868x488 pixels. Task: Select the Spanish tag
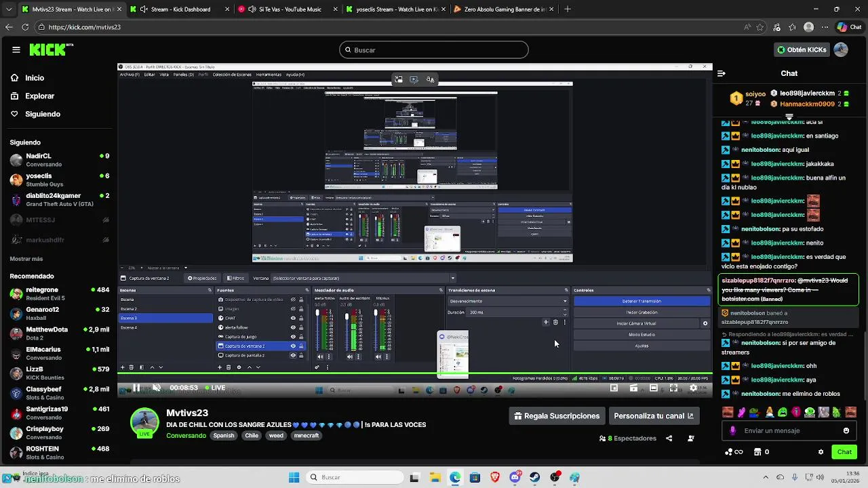coord(224,436)
